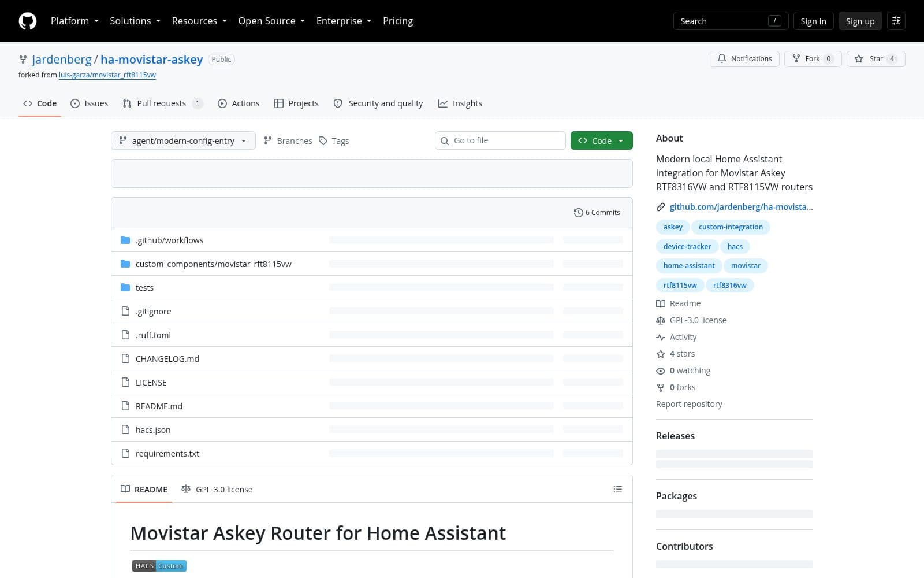Open the agent/modern-config-entry branch selector
The image size is (924, 578).
point(183,141)
